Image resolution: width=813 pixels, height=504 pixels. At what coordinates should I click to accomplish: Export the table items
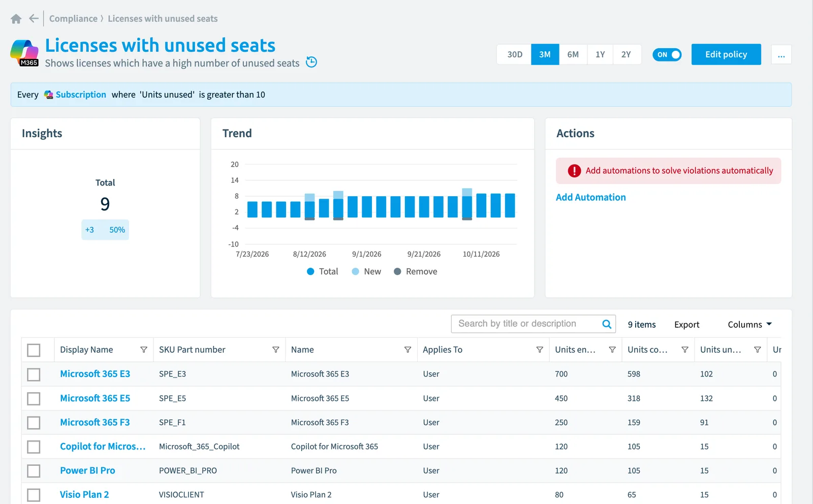click(x=686, y=325)
